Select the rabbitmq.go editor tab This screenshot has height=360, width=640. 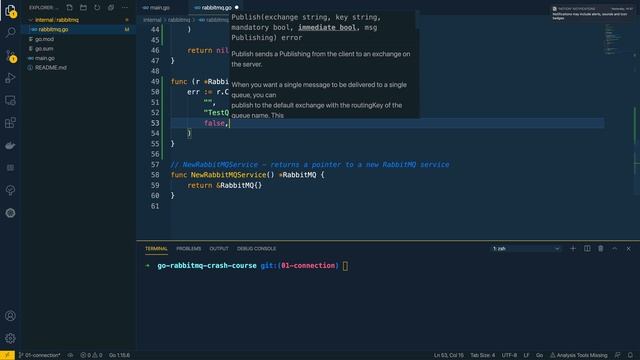click(216, 8)
